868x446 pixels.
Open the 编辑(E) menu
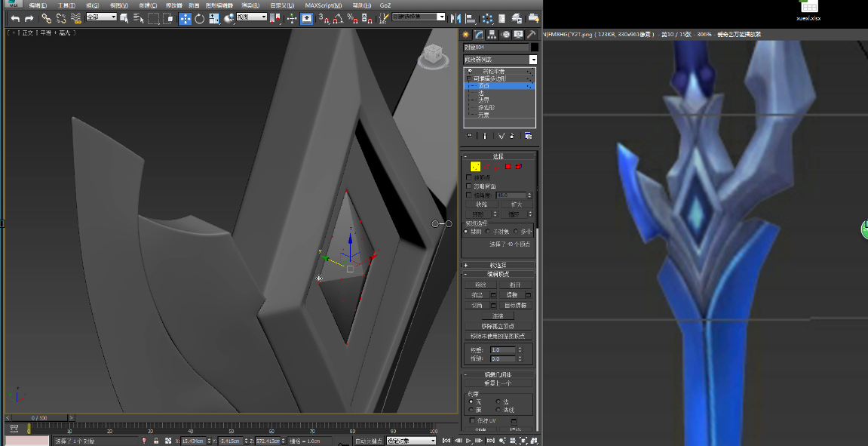coord(38,5)
